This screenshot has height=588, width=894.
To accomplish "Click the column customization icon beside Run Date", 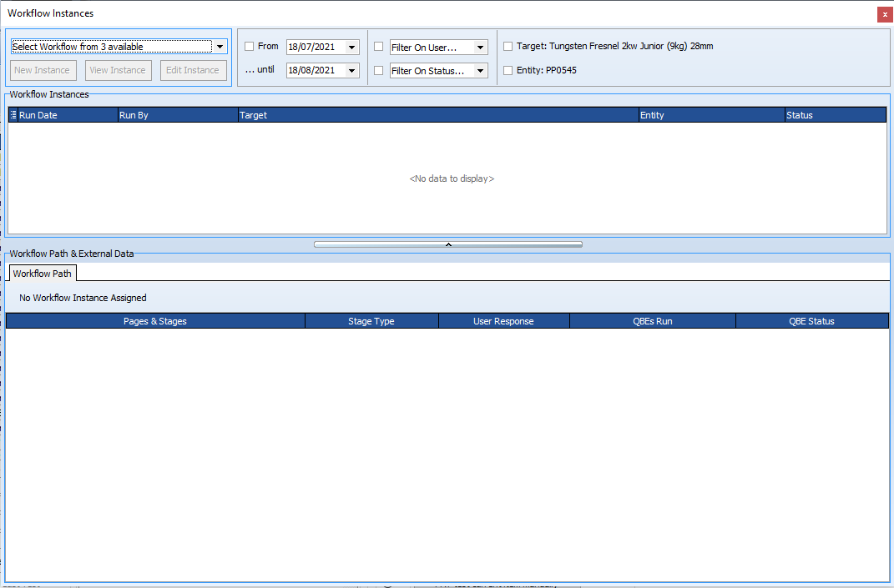I will (13, 114).
